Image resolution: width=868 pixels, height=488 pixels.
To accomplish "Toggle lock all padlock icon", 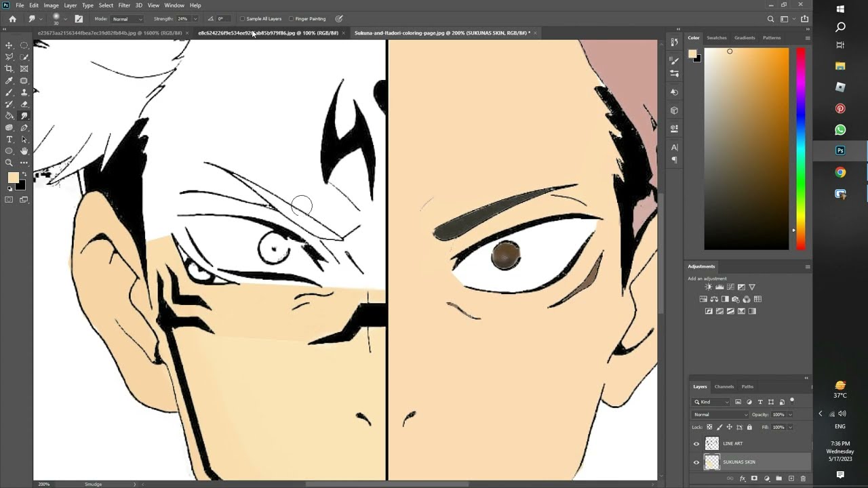I will click(749, 427).
